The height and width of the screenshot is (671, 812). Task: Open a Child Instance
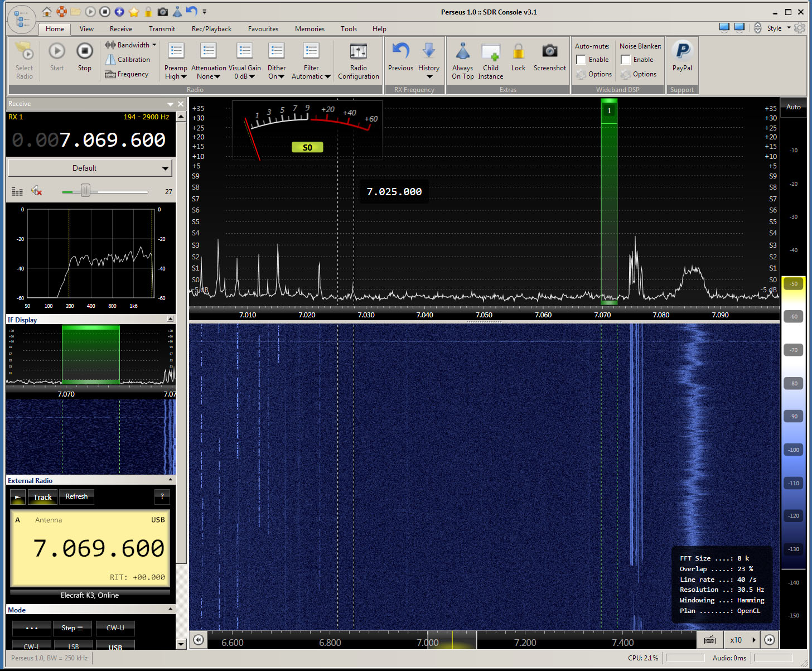(490, 52)
